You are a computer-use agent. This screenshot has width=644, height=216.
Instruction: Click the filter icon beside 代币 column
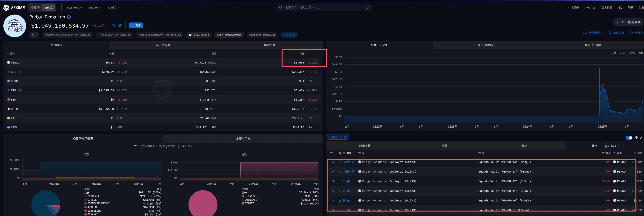(x=614, y=153)
